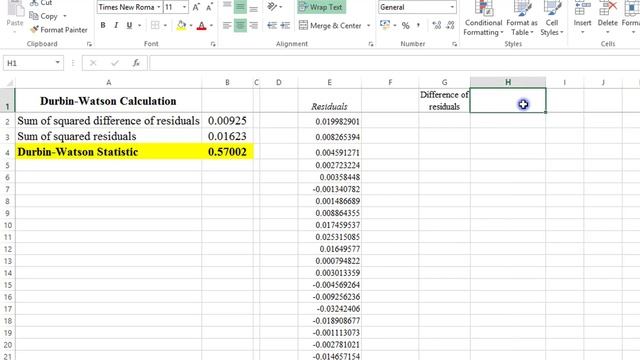Screen dimensions: 640x360
Task: Apply percent style
Action: pyautogui.click(x=405, y=25)
